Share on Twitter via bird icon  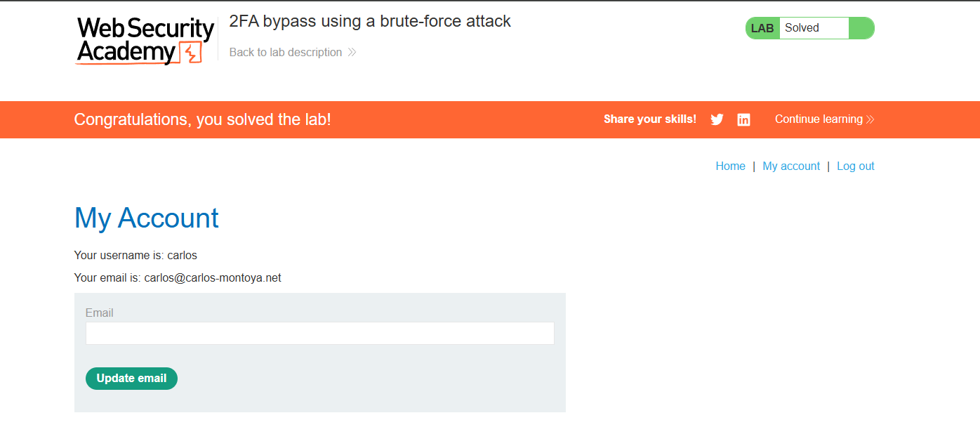pyautogui.click(x=717, y=119)
